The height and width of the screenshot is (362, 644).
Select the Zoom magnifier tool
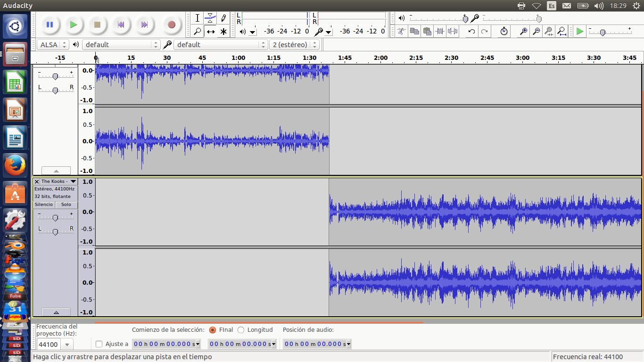click(198, 32)
